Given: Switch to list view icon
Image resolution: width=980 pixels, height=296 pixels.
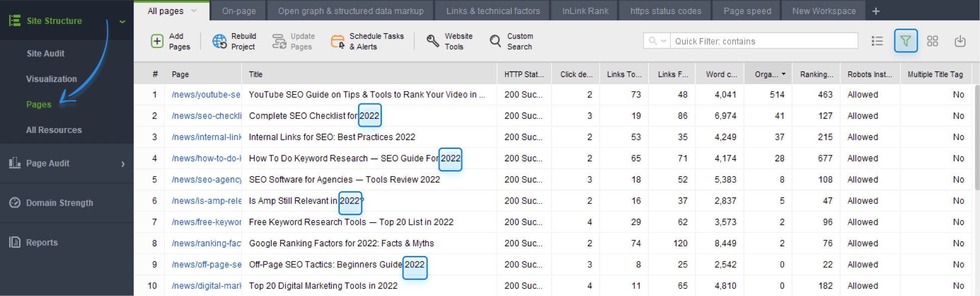Looking at the screenshot, I should point(877,41).
